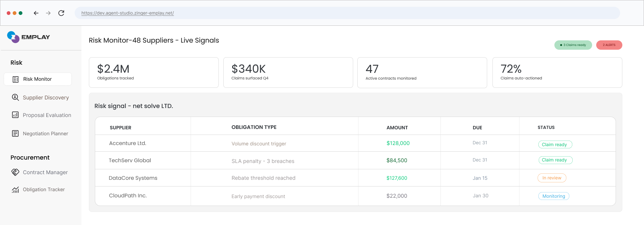Open Supplier Discovery in sidebar
Screen dimensions: 644x225
[46, 98]
